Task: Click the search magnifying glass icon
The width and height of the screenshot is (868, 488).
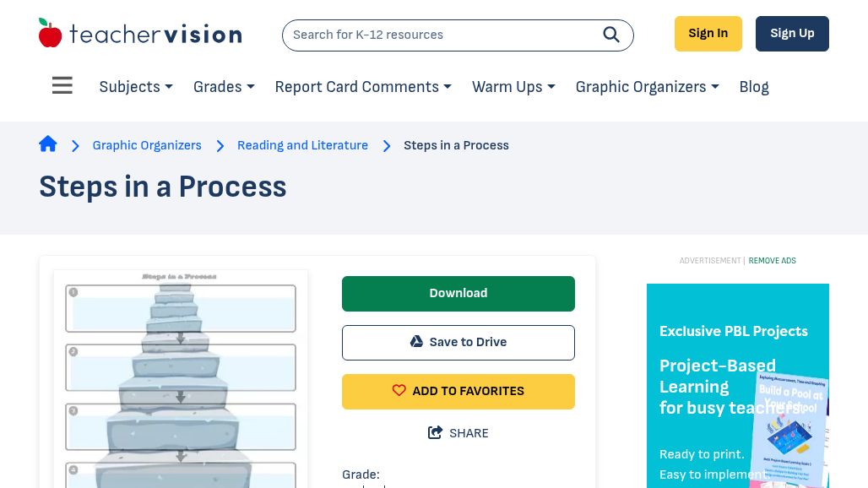Action: click(610, 35)
